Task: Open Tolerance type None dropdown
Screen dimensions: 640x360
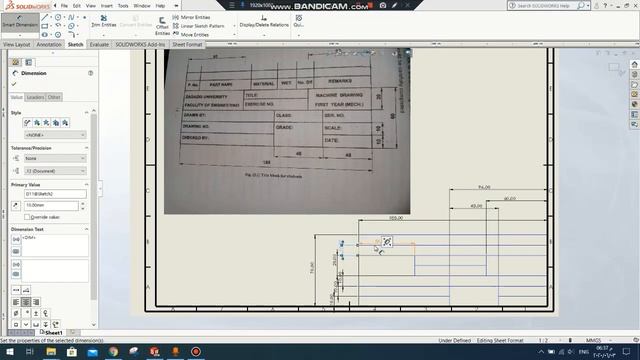Action: coord(55,158)
